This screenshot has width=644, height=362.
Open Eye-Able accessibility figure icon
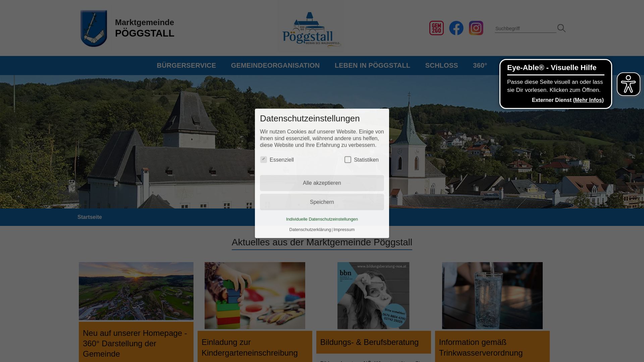628,84
